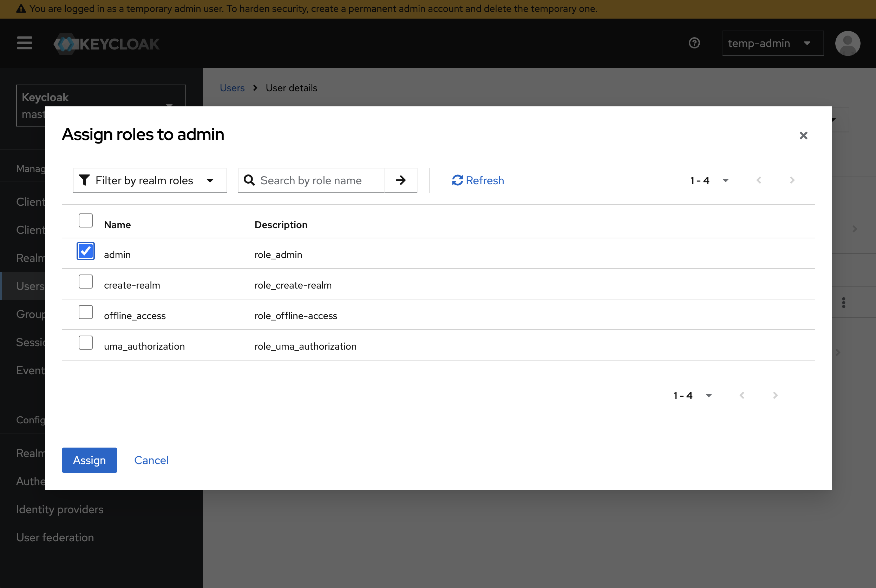Click the create-realm role name
This screenshot has height=588, width=876.
tap(132, 285)
